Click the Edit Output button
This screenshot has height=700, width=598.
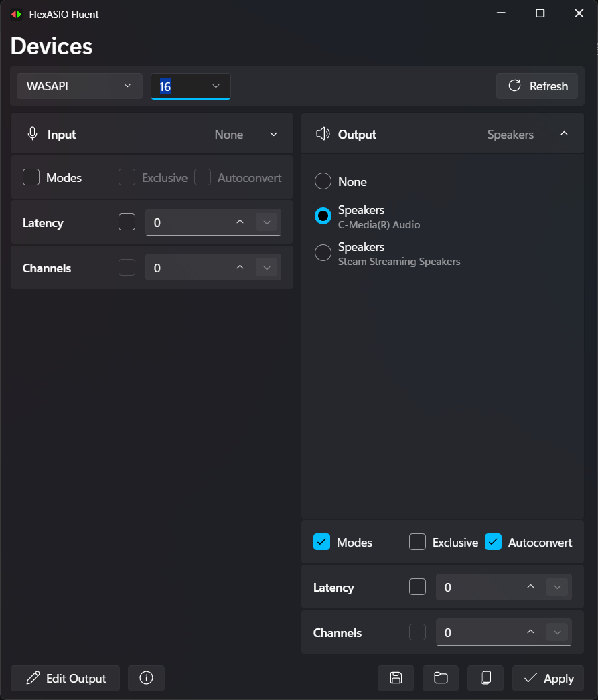pos(65,678)
